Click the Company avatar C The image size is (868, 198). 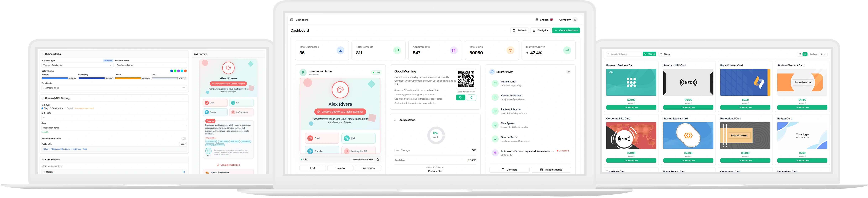pyautogui.click(x=575, y=20)
